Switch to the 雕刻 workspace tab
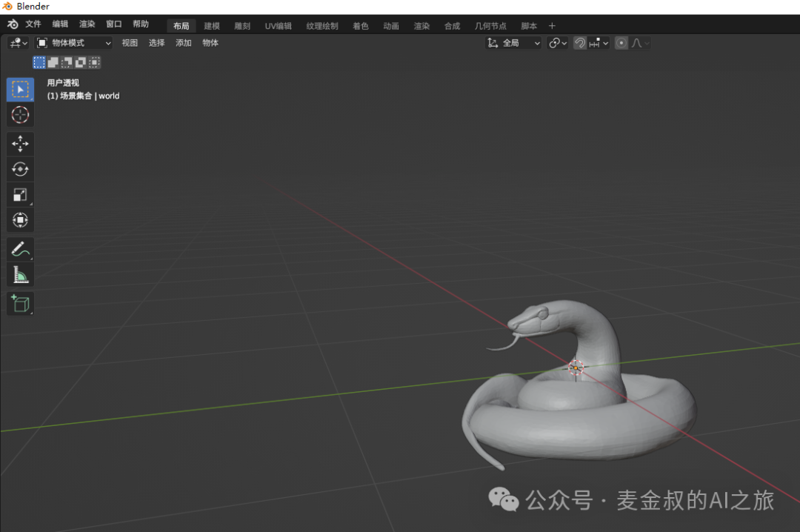The height and width of the screenshot is (532, 800). (242, 26)
